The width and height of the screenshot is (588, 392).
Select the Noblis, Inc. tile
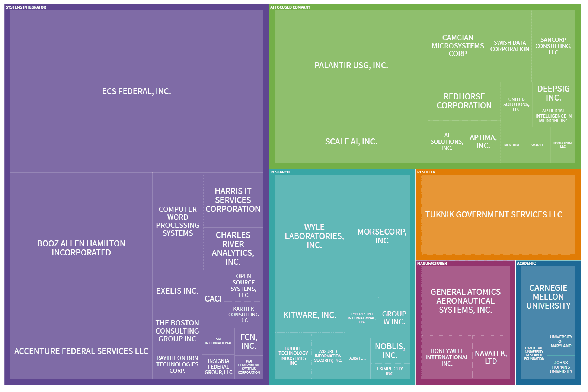[390, 351]
